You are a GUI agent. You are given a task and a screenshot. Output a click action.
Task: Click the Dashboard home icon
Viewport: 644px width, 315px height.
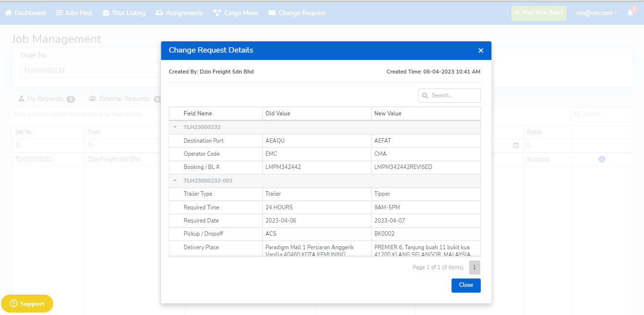pyautogui.click(x=8, y=13)
